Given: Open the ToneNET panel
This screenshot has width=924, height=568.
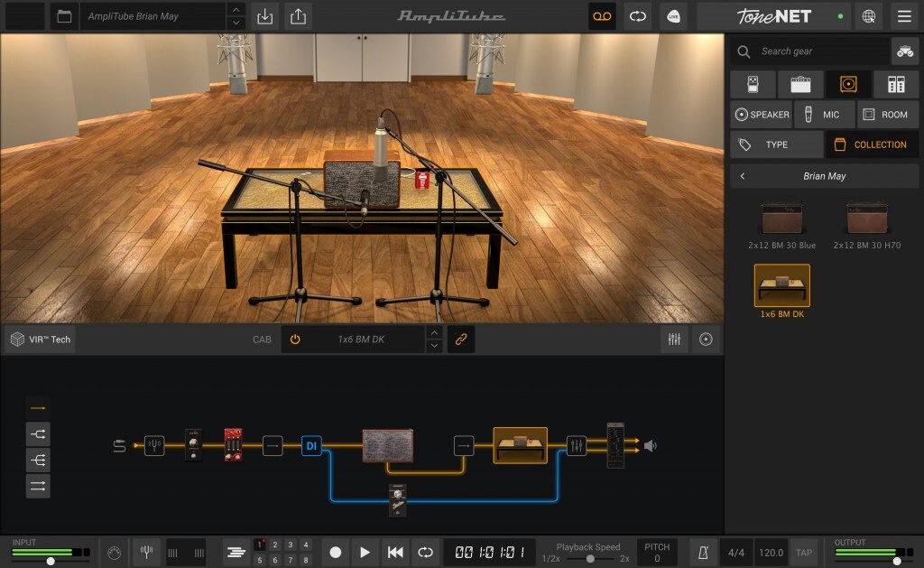Looking at the screenshot, I should (774, 16).
